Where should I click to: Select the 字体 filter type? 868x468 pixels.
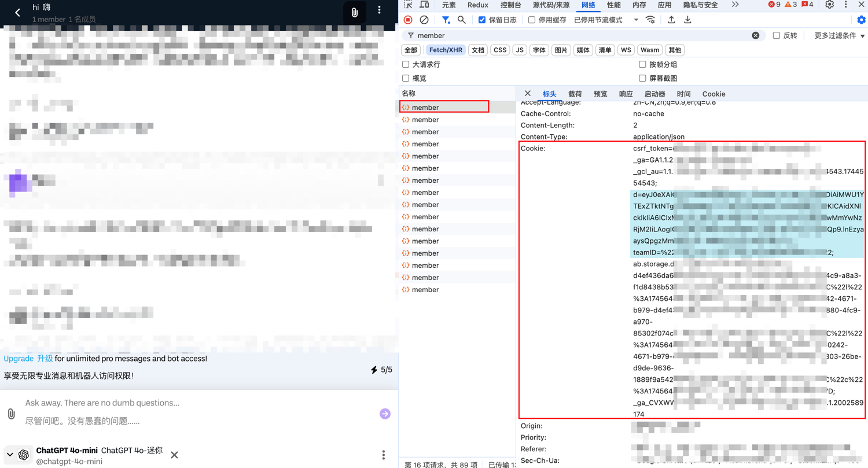click(539, 50)
